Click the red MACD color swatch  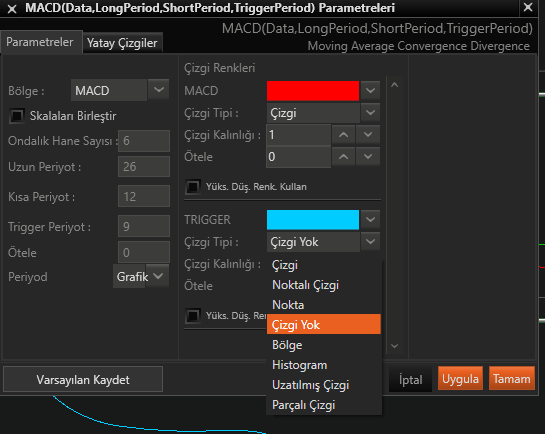[x=313, y=91]
